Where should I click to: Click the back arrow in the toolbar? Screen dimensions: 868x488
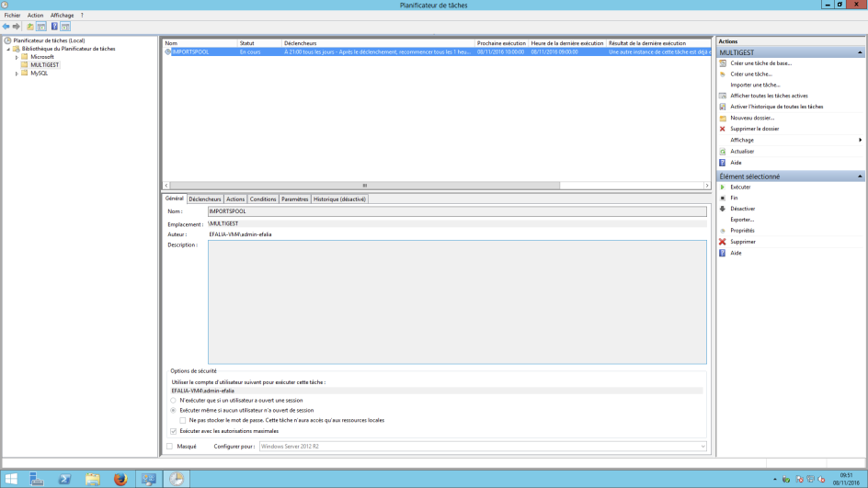[6, 27]
